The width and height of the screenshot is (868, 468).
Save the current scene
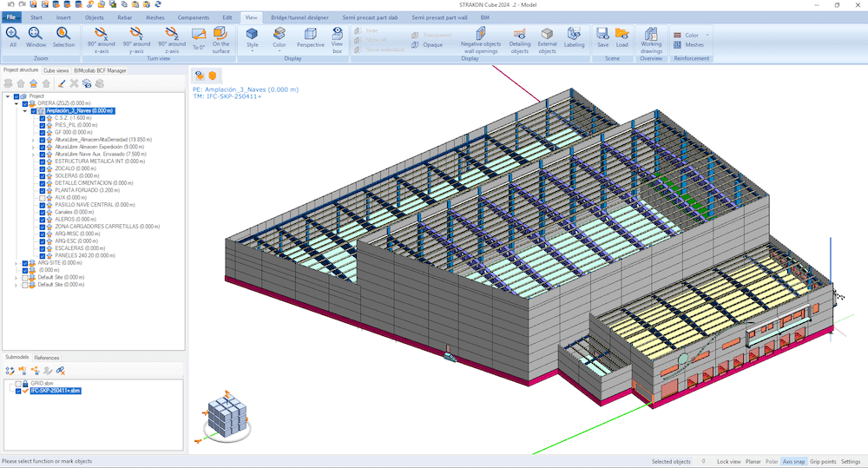point(603,37)
